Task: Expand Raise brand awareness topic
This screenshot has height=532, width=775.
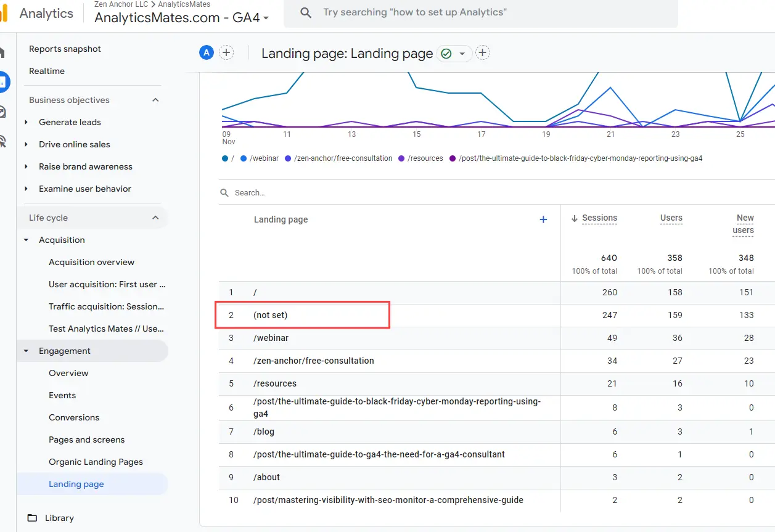Action: [26, 166]
